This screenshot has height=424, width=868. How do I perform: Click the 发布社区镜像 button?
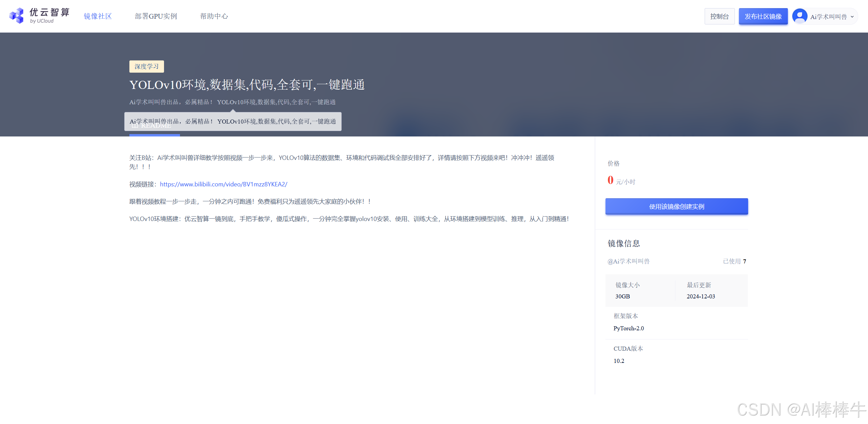point(763,16)
